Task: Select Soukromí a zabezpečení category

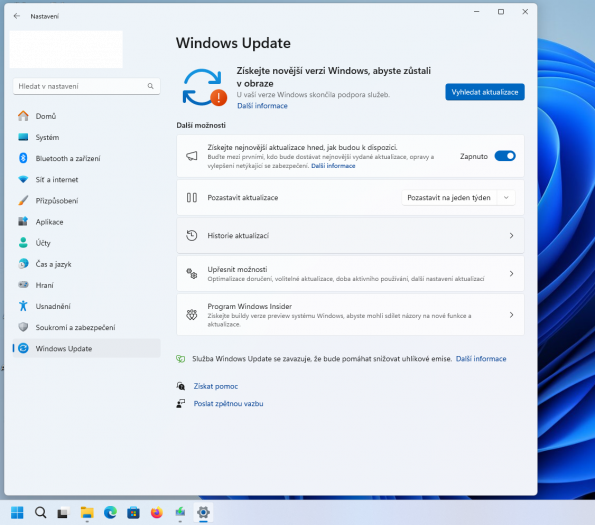Action: coord(87,327)
